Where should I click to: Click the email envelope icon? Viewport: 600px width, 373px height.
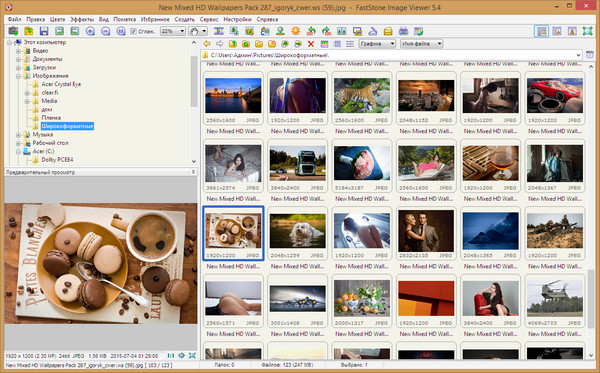[388, 31]
